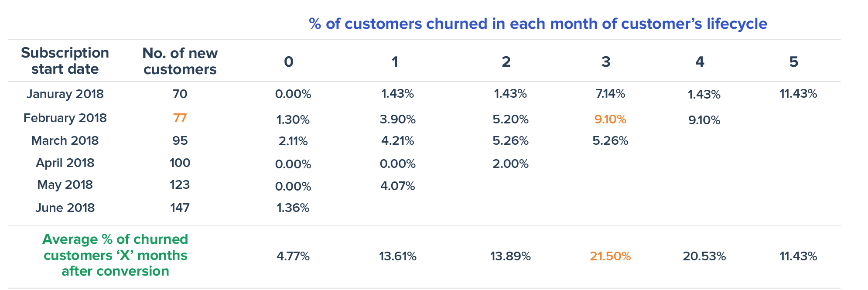Viewport: 868px width, 290px height.
Task: Click the 20.53% average churn value
Action: 704,256
